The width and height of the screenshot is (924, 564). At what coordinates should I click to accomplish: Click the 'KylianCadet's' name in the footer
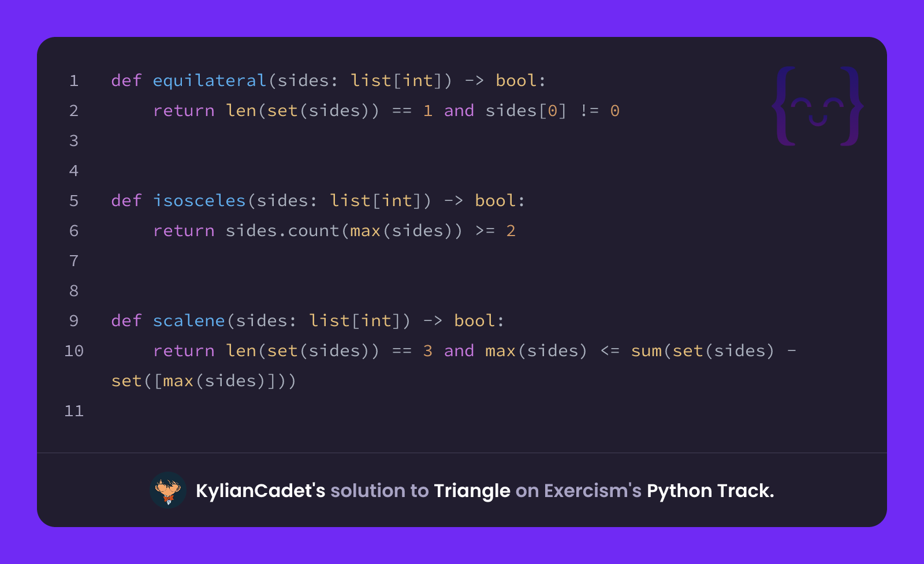tap(260, 491)
